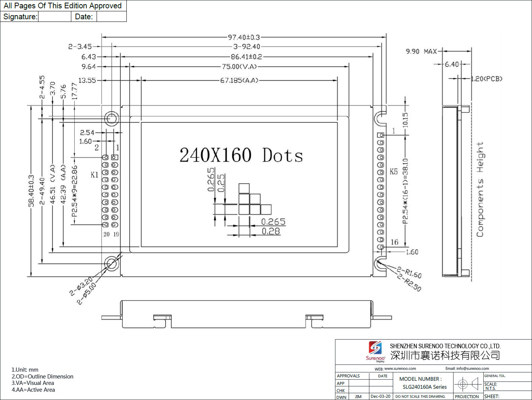
Task: Select the "Components Height" label
Action: point(480,189)
